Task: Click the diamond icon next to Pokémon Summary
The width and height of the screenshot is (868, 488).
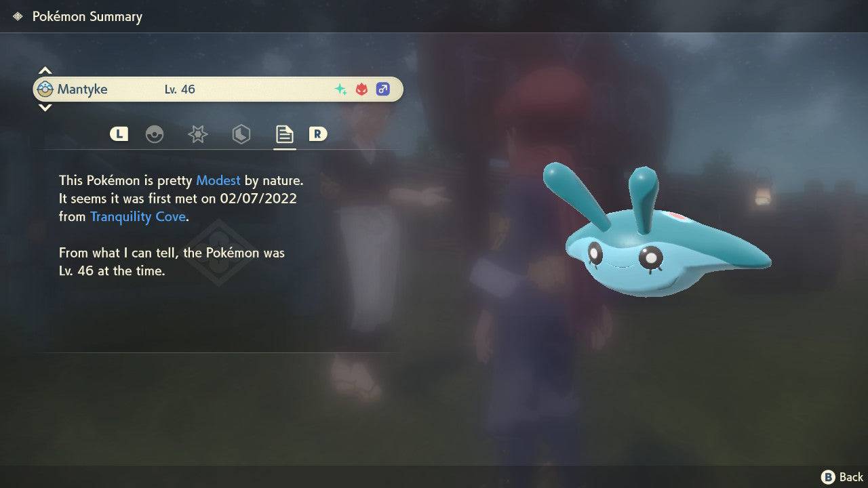Action: pos(18,16)
